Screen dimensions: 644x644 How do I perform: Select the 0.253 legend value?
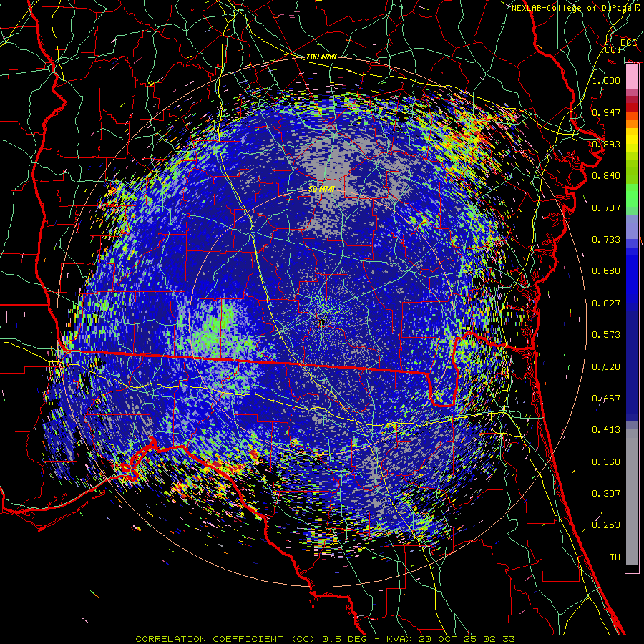click(x=606, y=525)
